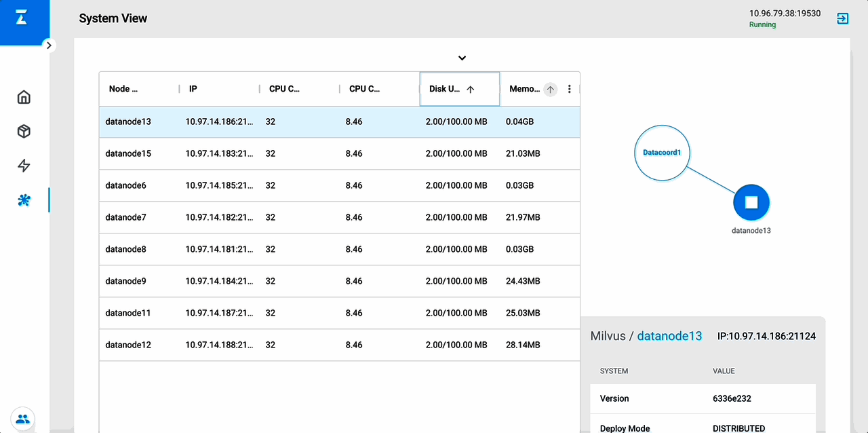Click the Zilliz logo in sidebar

tap(22, 19)
